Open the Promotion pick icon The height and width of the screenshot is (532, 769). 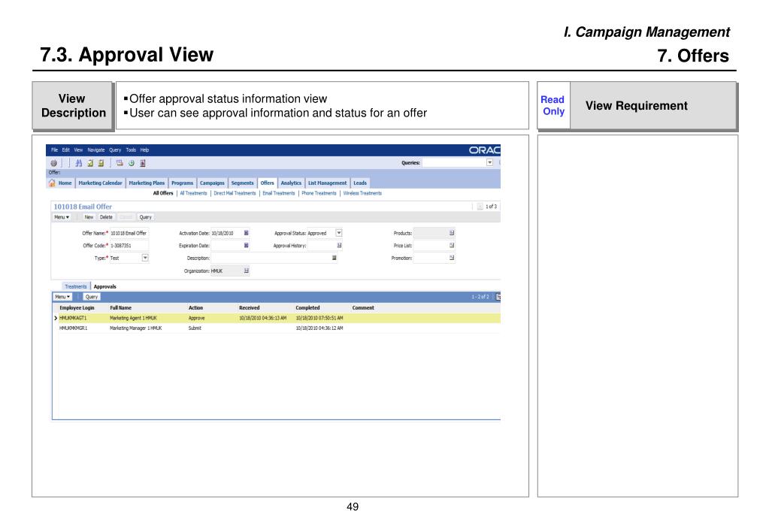452,258
